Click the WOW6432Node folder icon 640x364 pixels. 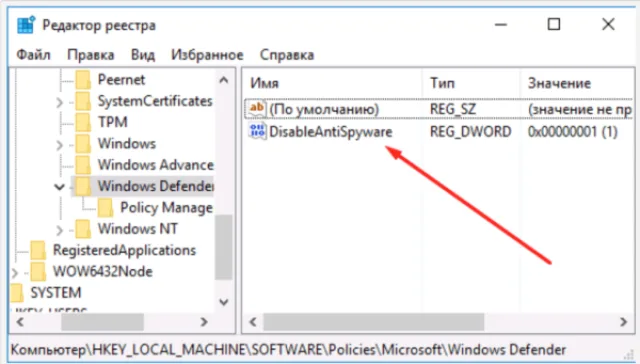pyautogui.click(x=38, y=271)
